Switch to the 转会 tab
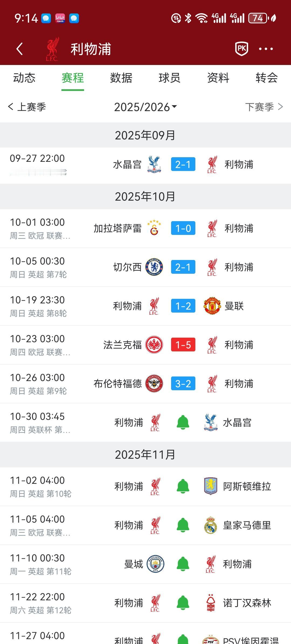Screen dimensions: 291x644 coord(266,78)
